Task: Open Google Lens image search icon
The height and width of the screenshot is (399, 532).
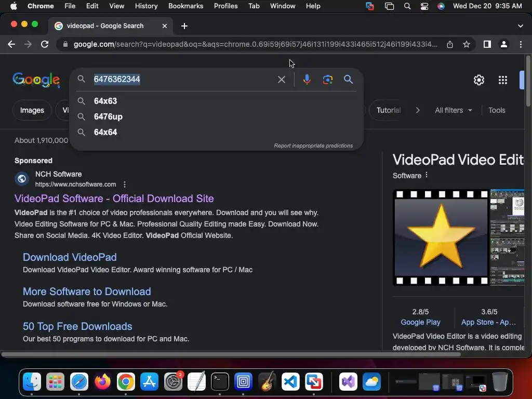Action: pos(327,79)
